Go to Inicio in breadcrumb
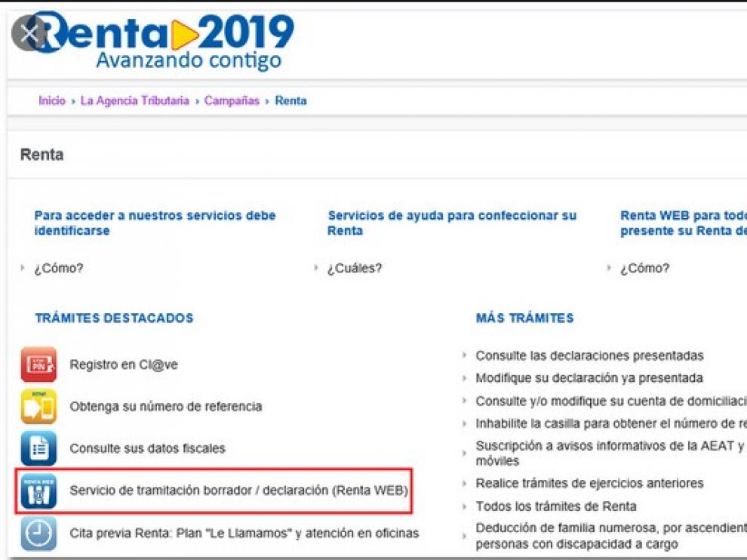The width and height of the screenshot is (747, 560). 52,100
